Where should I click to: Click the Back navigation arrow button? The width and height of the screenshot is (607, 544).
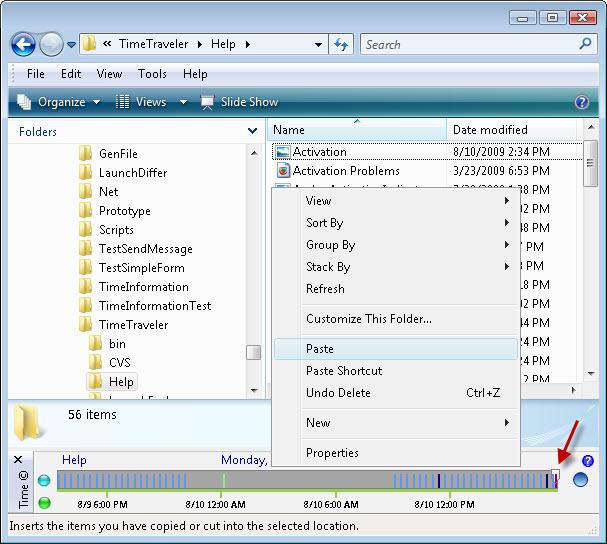(x=23, y=45)
